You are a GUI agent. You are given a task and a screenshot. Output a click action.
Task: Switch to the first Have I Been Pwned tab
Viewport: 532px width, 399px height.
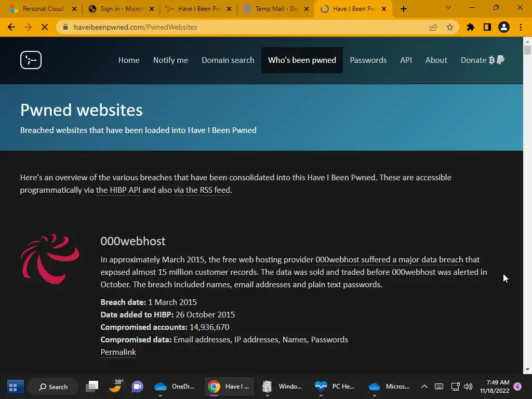pyautogui.click(x=199, y=9)
